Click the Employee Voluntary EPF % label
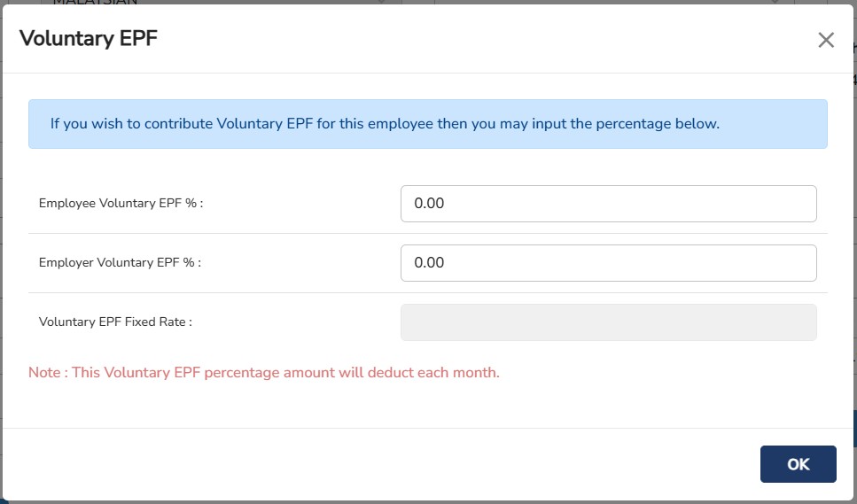Viewport: 857px width, 504px height. (121, 204)
